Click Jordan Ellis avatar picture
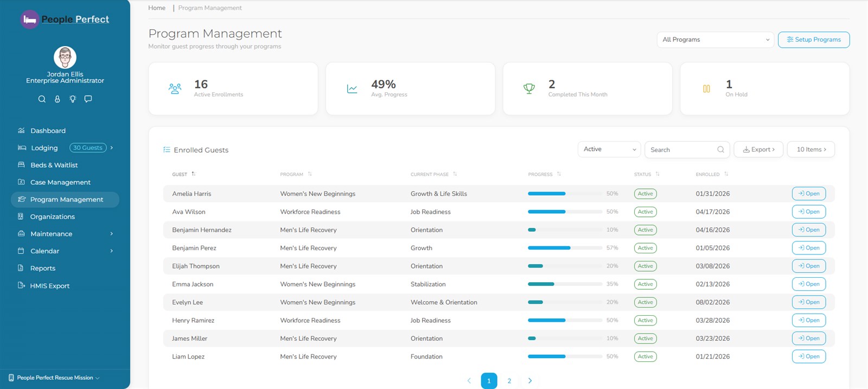This screenshot has width=868, height=389. pos(65,58)
